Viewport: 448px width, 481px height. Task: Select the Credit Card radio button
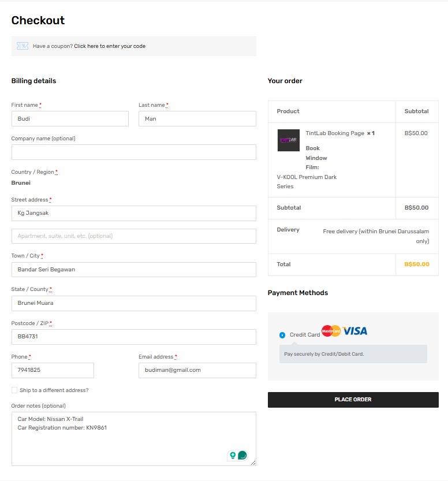282,335
